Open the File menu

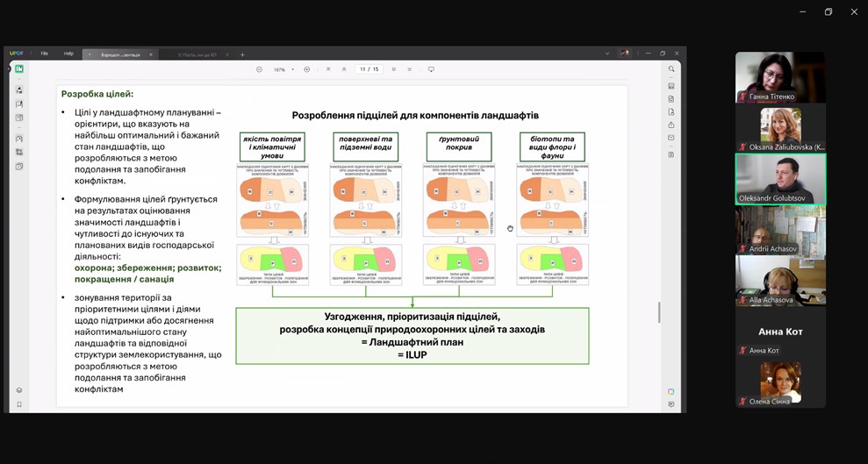coord(44,54)
